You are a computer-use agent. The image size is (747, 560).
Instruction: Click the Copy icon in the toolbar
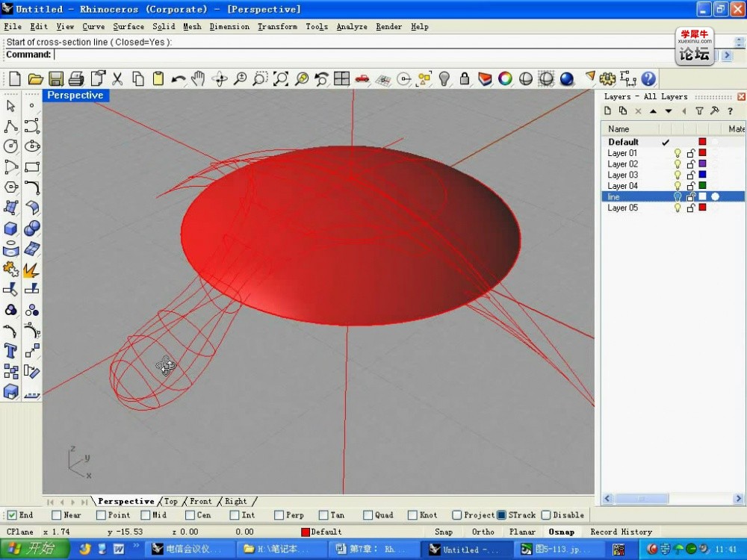click(x=138, y=78)
